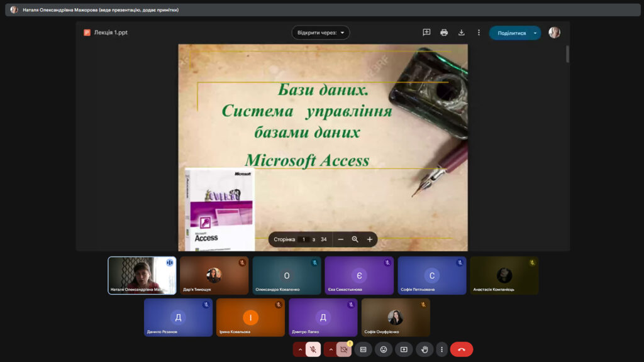Click the file name 'Лекція 1.ppt'

(111, 33)
